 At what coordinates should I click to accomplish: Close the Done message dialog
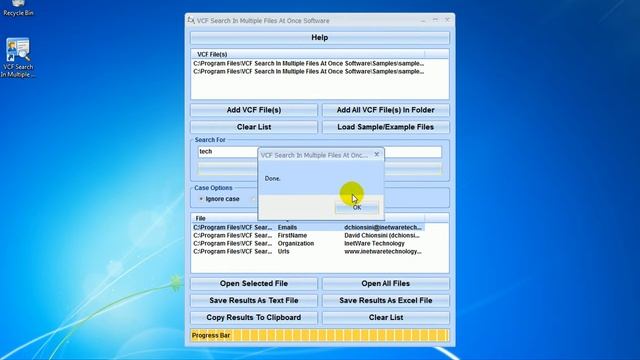(x=377, y=154)
